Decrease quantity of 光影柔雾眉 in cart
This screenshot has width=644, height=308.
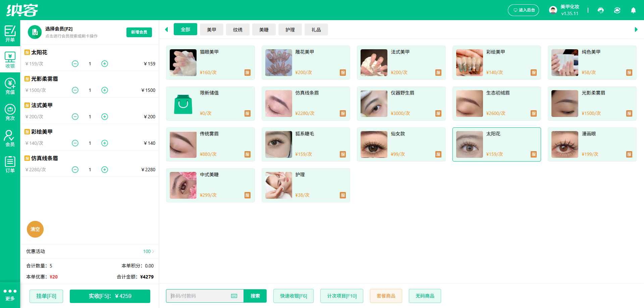click(75, 90)
